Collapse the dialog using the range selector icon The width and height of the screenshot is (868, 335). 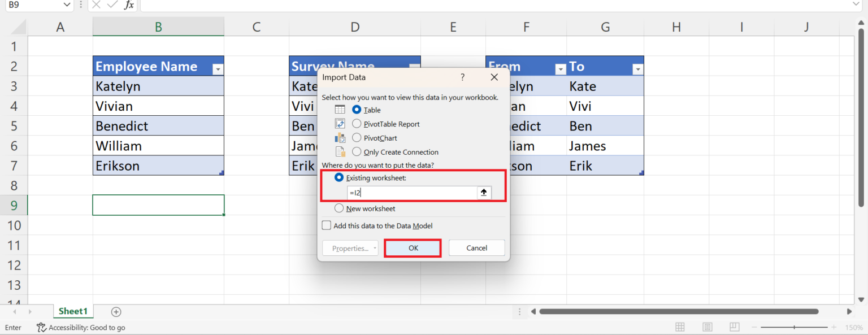pos(484,193)
